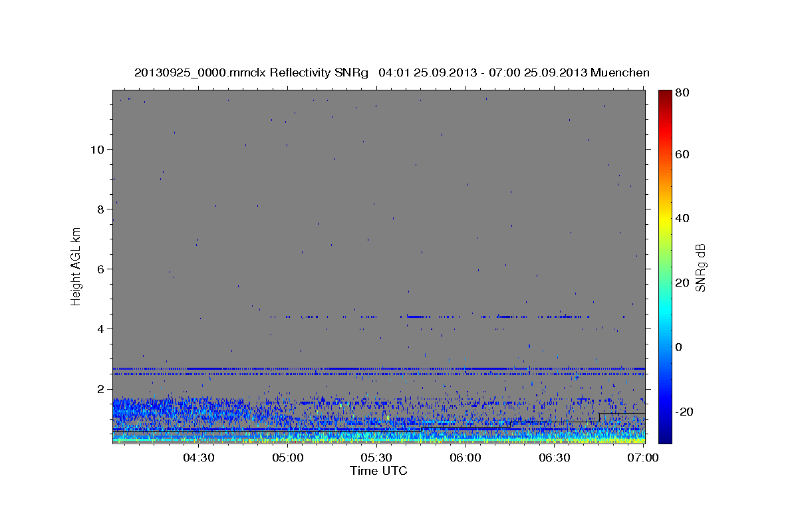Click the height tick label 8

pyautogui.click(x=100, y=209)
